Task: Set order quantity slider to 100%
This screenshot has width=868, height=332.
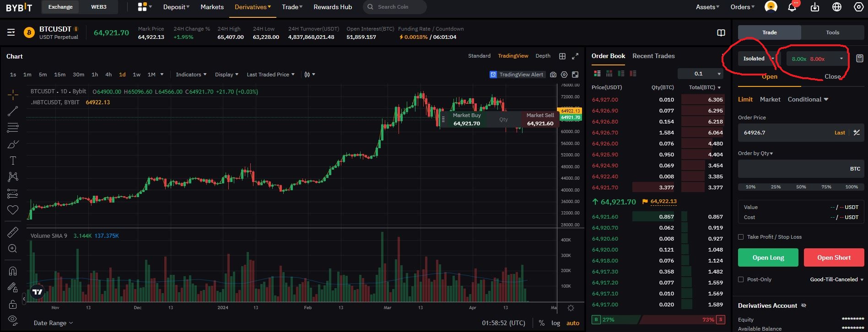Action: (852, 187)
